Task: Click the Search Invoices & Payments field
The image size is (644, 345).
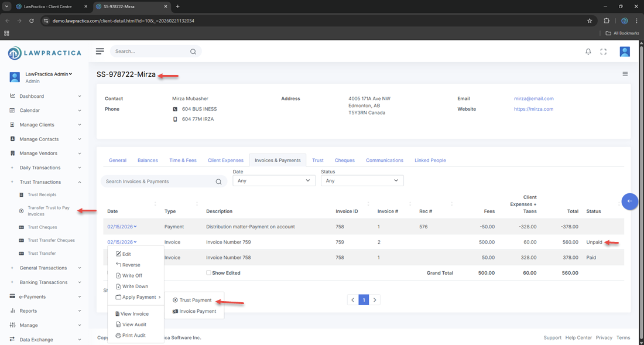Action: (x=158, y=182)
